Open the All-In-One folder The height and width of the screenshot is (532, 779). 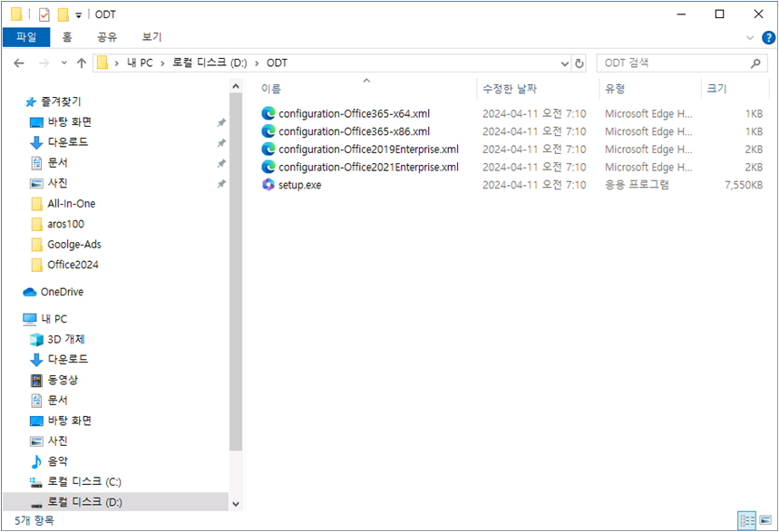[63, 204]
